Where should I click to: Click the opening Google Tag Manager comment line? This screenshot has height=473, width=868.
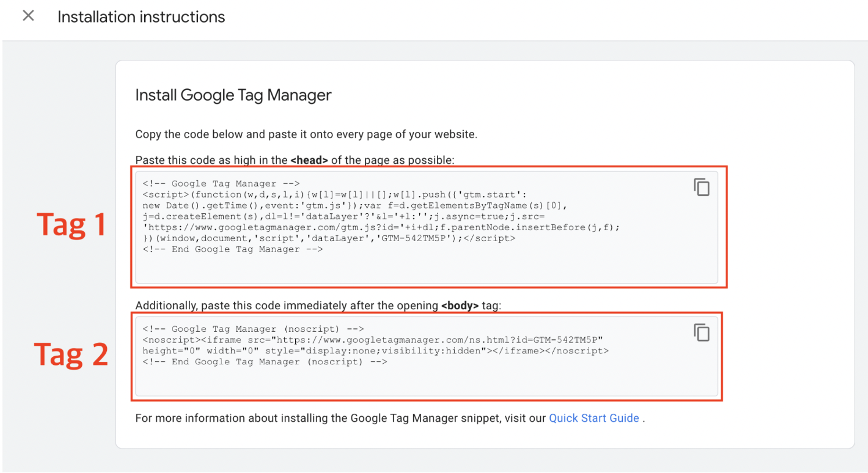(x=221, y=184)
